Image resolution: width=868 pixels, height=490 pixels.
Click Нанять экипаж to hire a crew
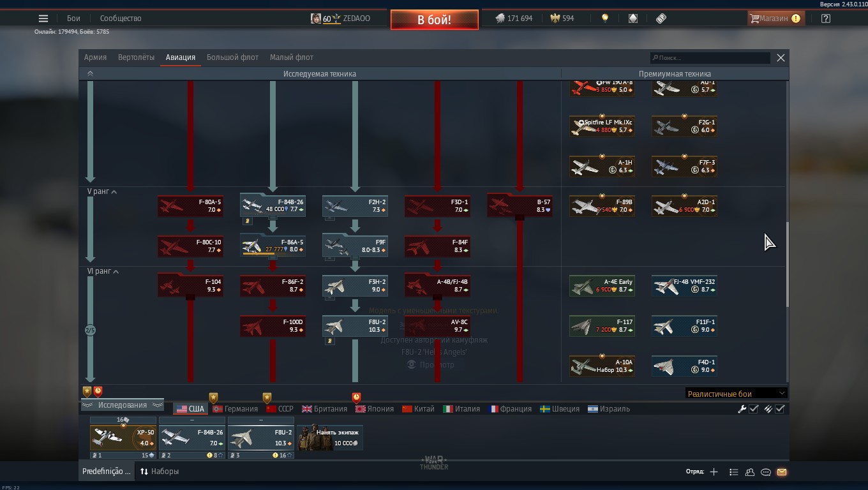point(330,438)
